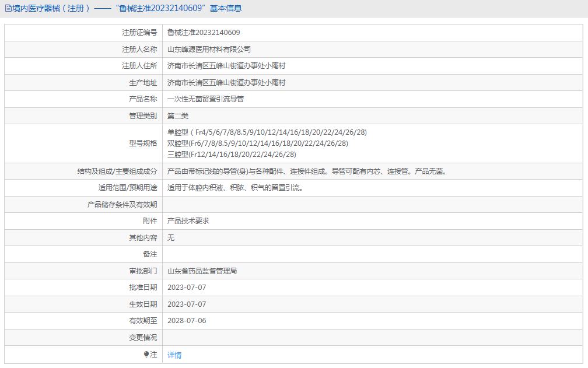Click the 备注 label
588x368 pixels.
pyautogui.click(x=150, y=254)
